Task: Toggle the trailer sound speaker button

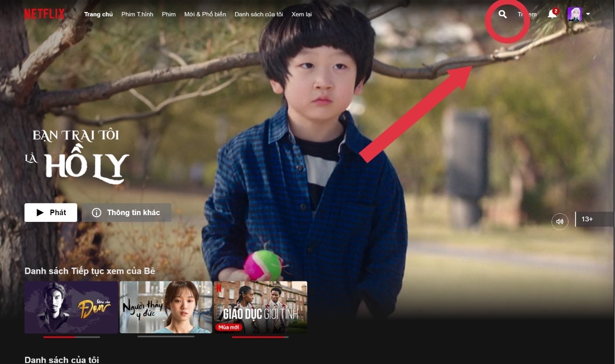Action: point(560,221)
